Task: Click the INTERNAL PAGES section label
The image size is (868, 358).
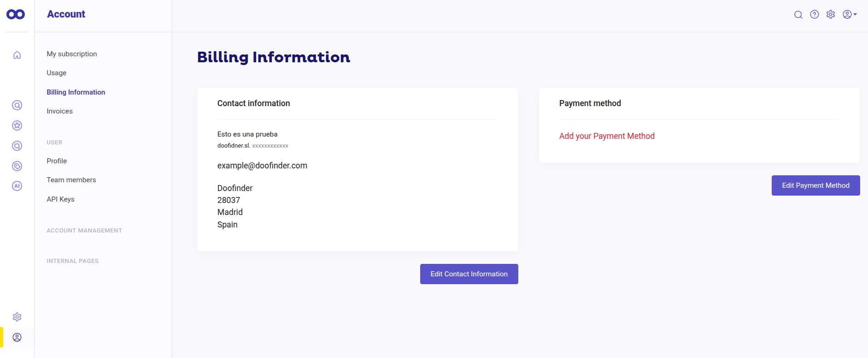Action: tap(73, 261)
